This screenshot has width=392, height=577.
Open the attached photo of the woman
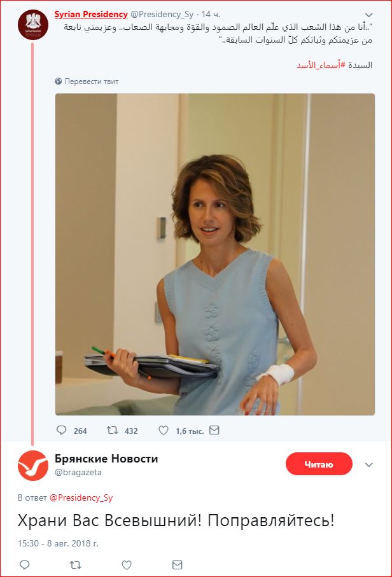tap(215, 254)
